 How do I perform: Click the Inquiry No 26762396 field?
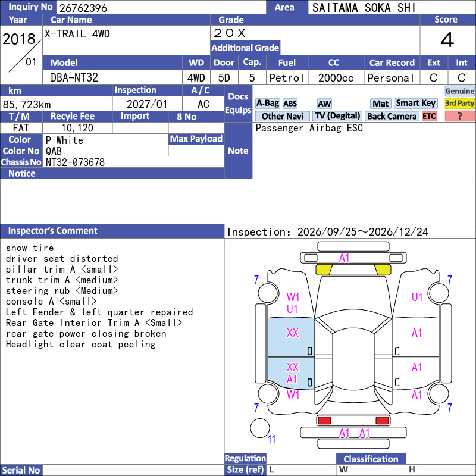pyautogui.click(x=161, y=7)
